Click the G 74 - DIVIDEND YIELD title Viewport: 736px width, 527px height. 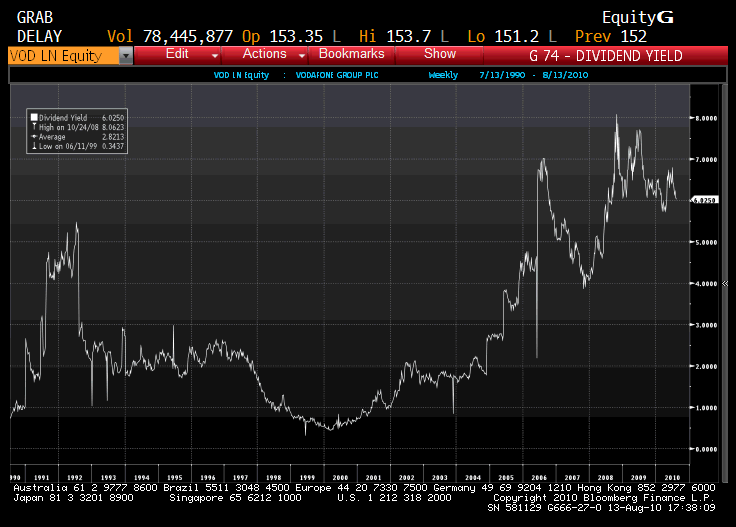pyautogui.click(x=606, y=56)
